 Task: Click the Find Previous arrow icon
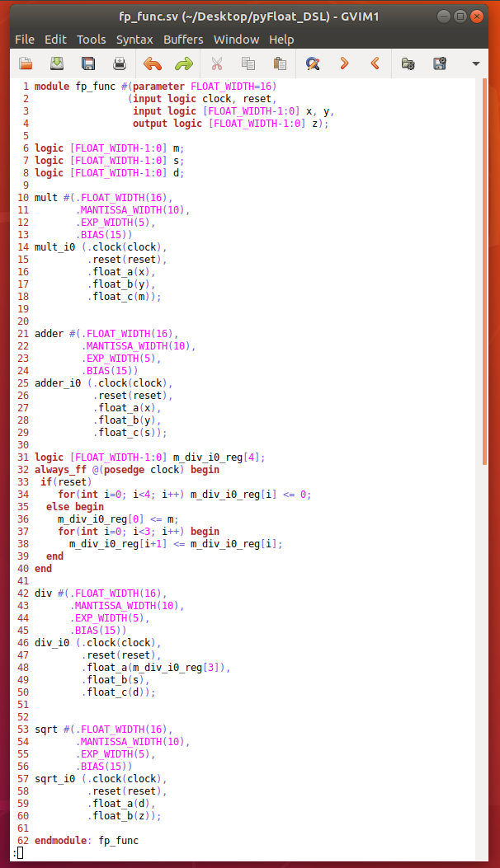[375, 63]
